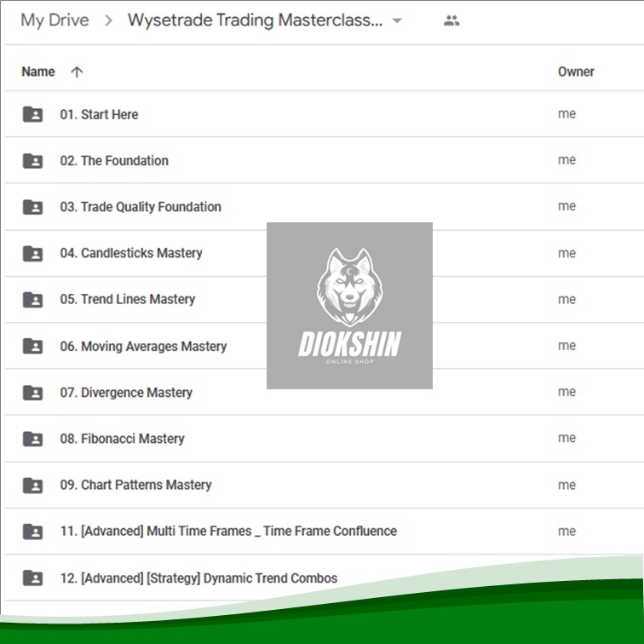Click owner 'me' in 05. Trend Lines Mastery row
The height and width of the screenshot is (644, 644).
point(566,299)
